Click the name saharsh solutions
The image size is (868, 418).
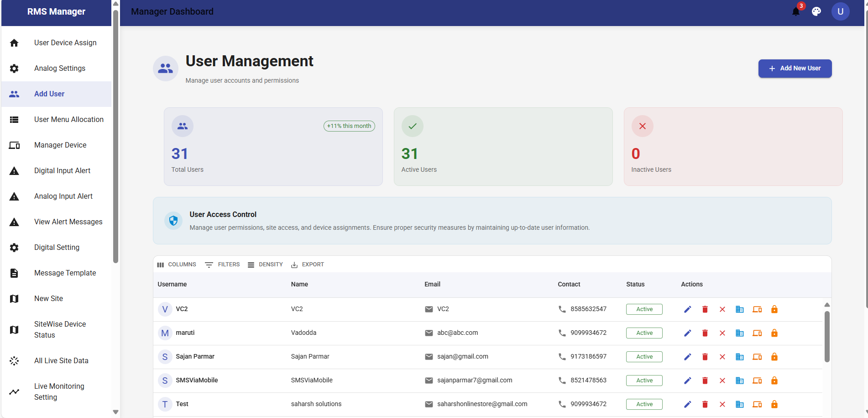click(x=316, y=404)
